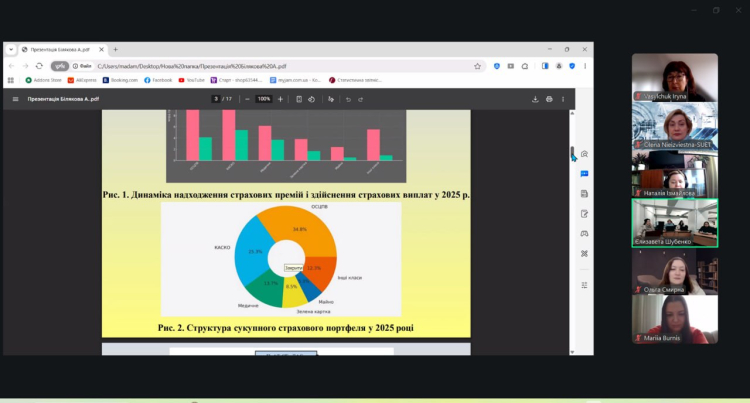Download the PDF using the download icon
Screen dimensions: 750x403
pos(536,99)
